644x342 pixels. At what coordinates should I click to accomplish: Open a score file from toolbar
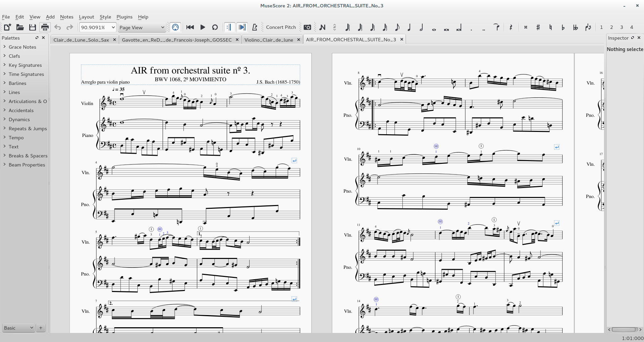(20, 27)
